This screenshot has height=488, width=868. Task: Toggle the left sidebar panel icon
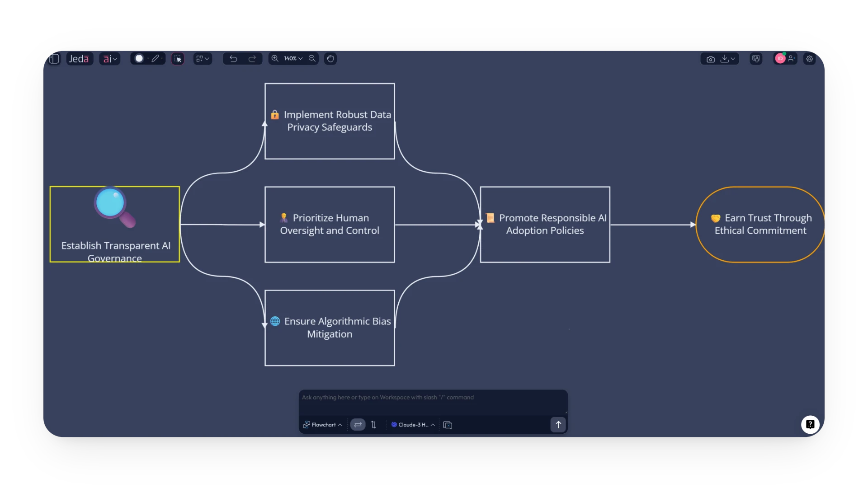54,59
